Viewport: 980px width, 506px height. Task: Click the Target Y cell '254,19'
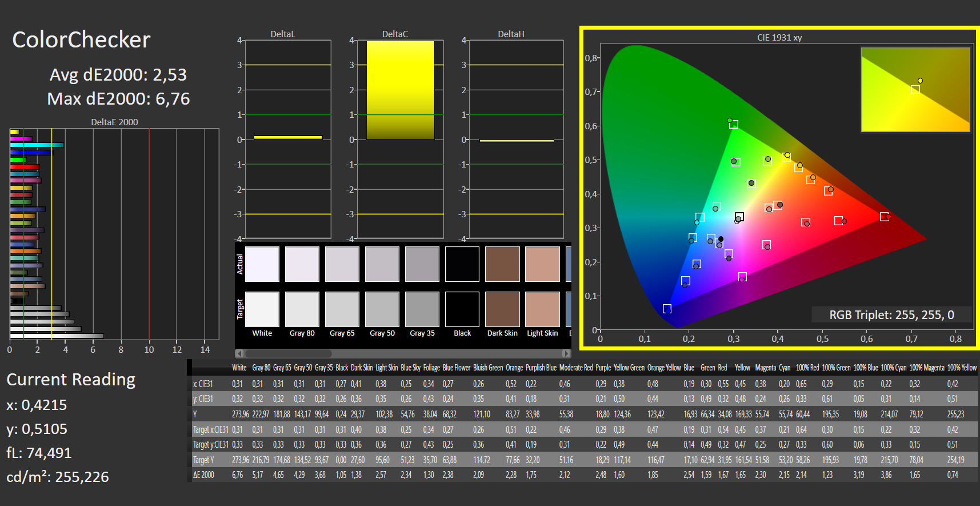click(x=955, y=460)
